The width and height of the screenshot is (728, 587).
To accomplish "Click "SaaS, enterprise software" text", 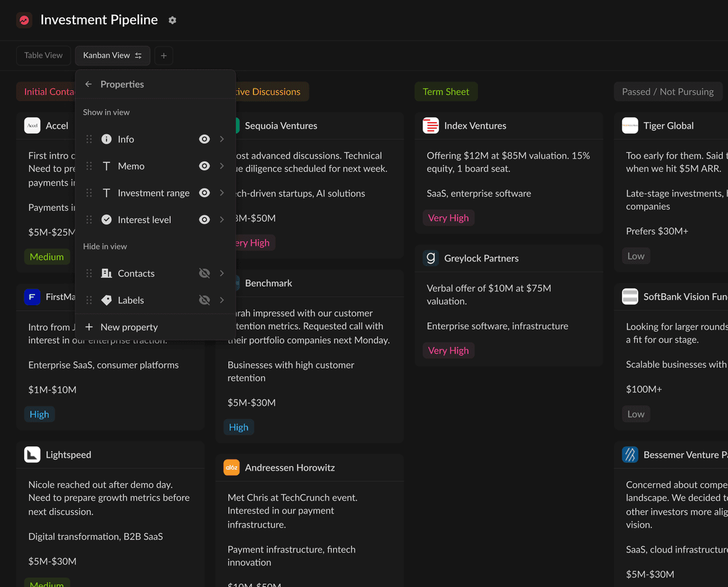I will pyautogui.click(x=479, y=193).
